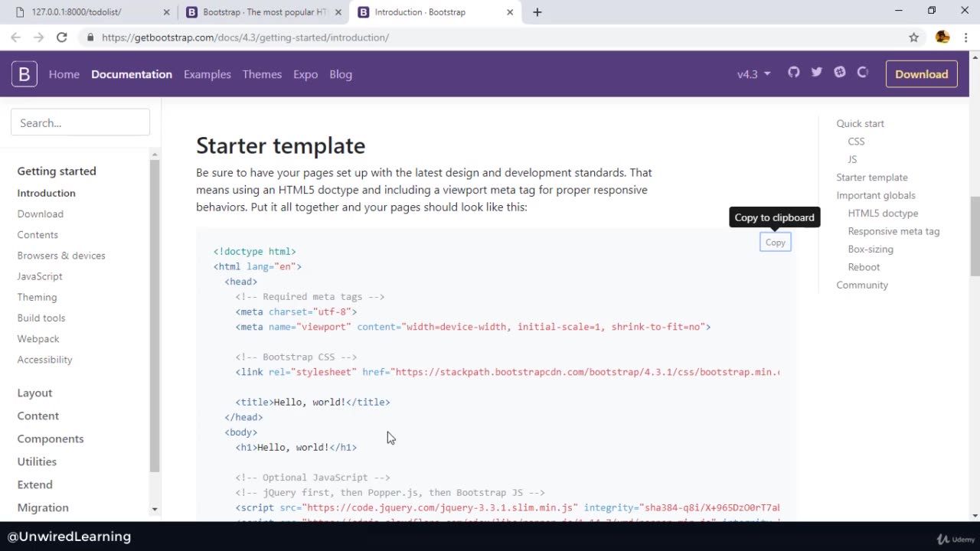Expand the Utilities sidebar section

tap(37, 461)
